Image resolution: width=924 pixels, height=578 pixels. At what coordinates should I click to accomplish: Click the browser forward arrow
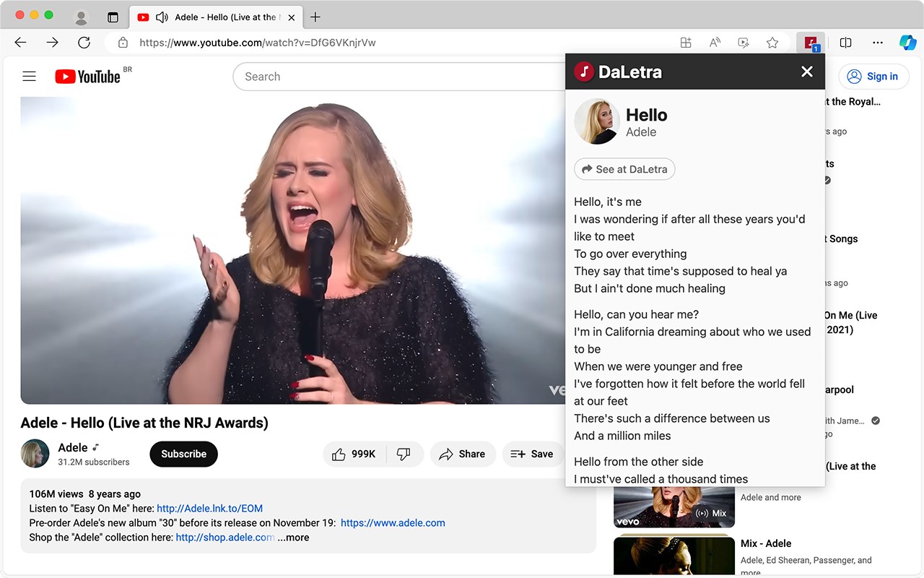[52, 43]
